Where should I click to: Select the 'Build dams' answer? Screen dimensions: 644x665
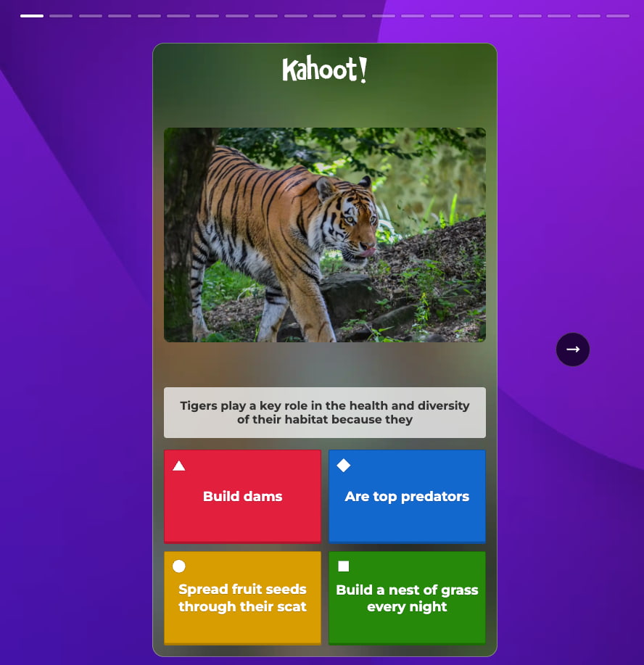click(x=242, y=497)
